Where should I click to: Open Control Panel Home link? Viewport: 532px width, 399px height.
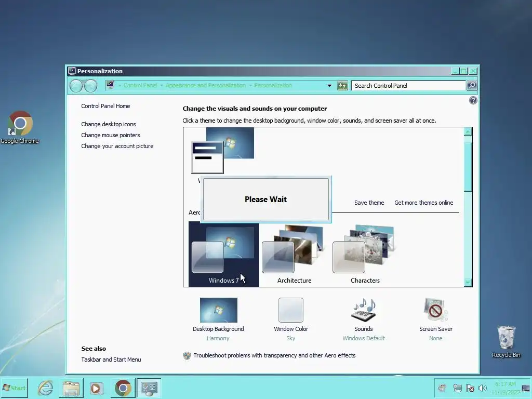[x=105, y=106]
